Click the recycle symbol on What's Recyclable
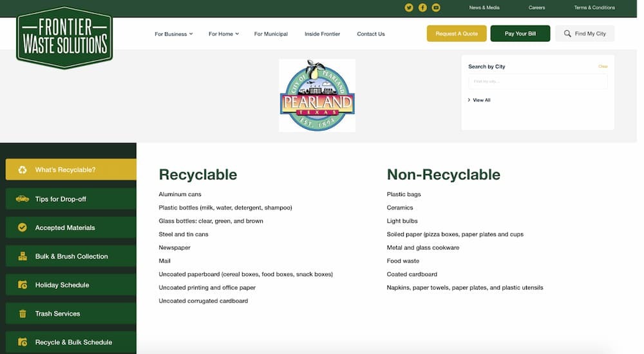This screenshot has height=354, width=644. (x=23, y=170)
